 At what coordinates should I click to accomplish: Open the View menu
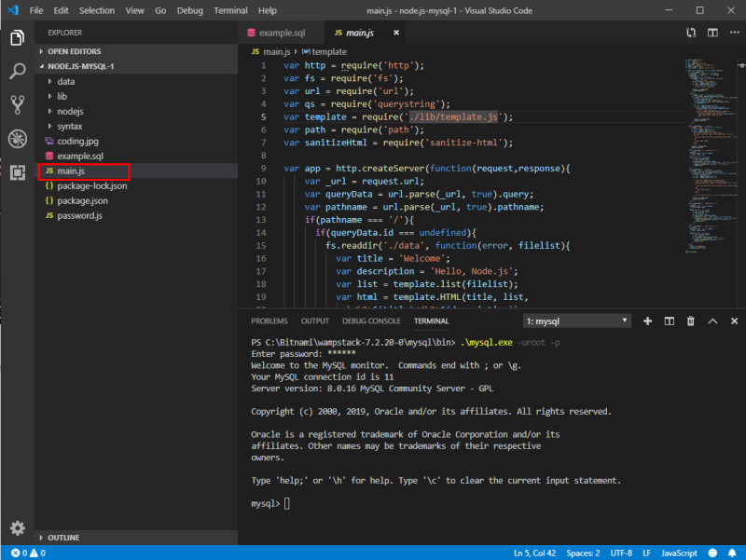(134, 10)
